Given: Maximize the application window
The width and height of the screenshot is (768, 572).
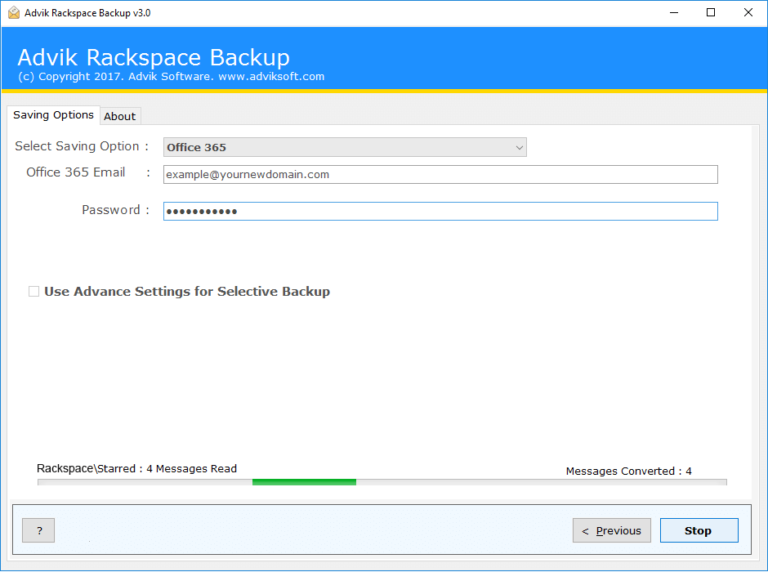Looking at the screenshot, I should click(x=711, y=13).
